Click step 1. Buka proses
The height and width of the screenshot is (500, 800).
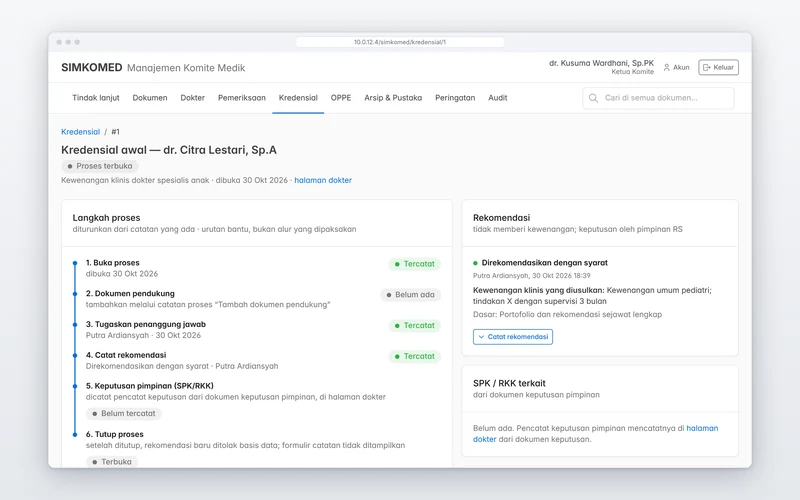coord(113,263)
